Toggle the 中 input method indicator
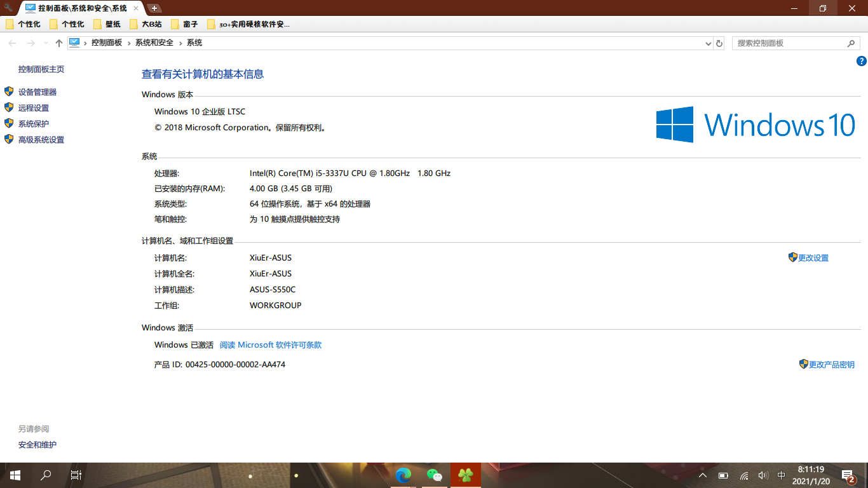The width and height of the screenshot is (868, 488). click(782, 475)
